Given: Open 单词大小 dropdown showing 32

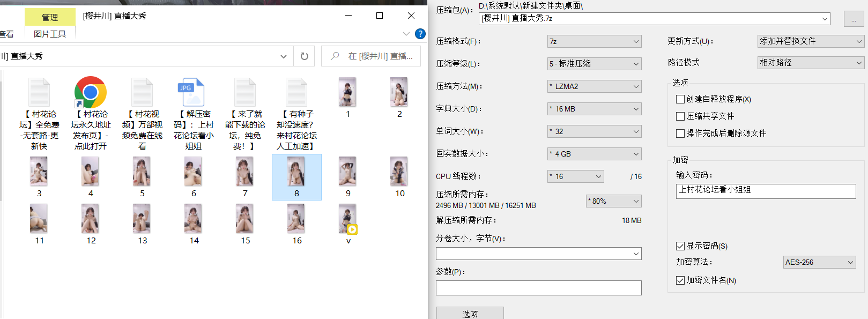Looking at the screenshot, I should click(595, 131).
